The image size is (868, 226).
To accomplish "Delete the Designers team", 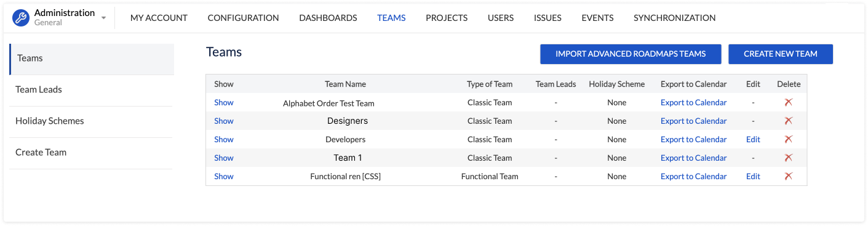I will pos(789,121).
